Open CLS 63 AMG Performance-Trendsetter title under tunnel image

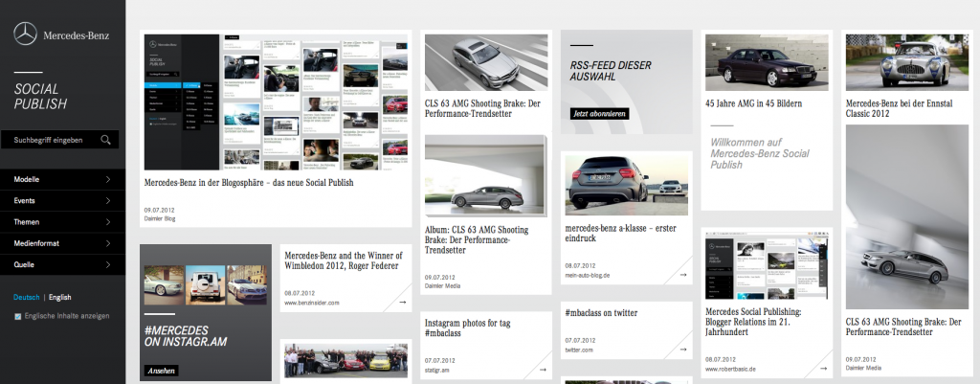[x=903, y=328]
